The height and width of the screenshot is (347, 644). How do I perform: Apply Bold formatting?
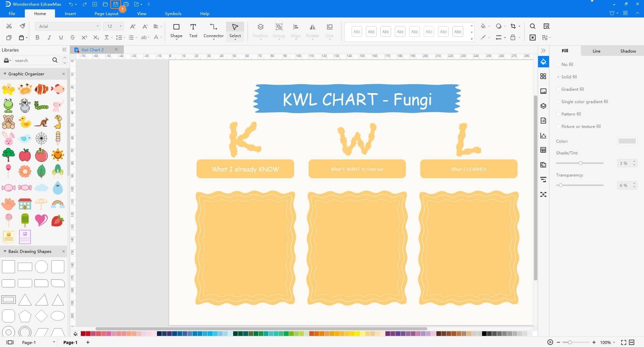37,38
